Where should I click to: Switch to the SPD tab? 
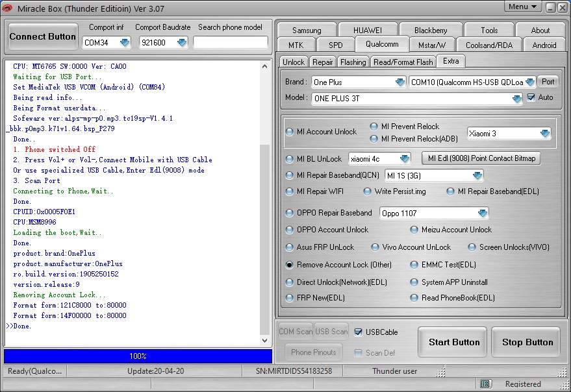click(x=335, y=45)
